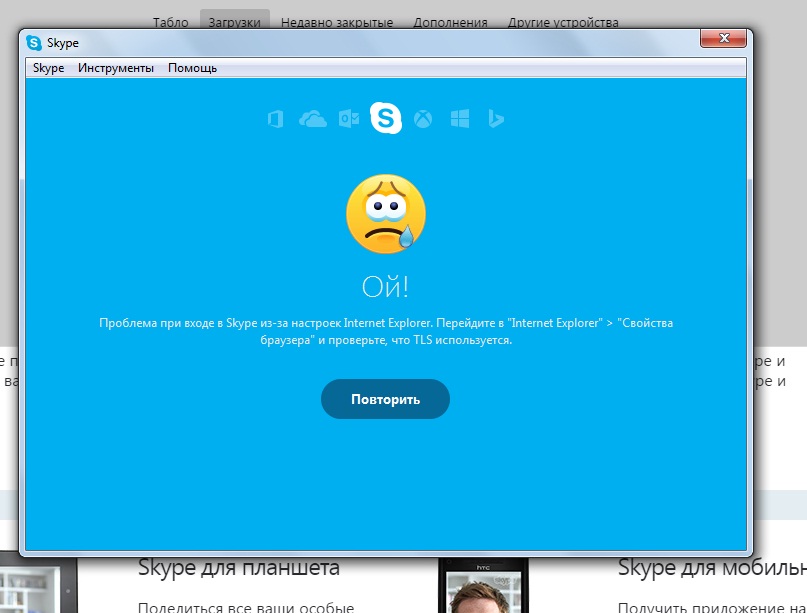Click the OneDrive cloud icon
This screenshot has height=613, width=807.
[313, 120]
